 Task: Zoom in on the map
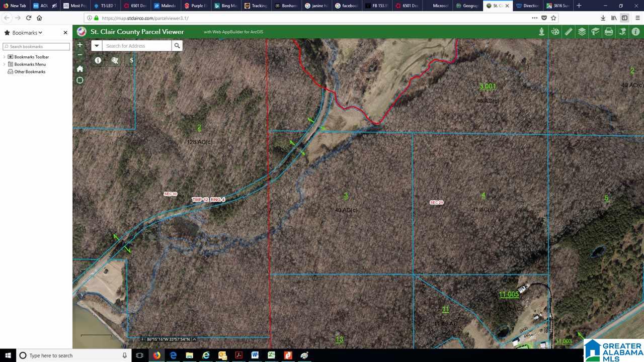click(79, 45)
